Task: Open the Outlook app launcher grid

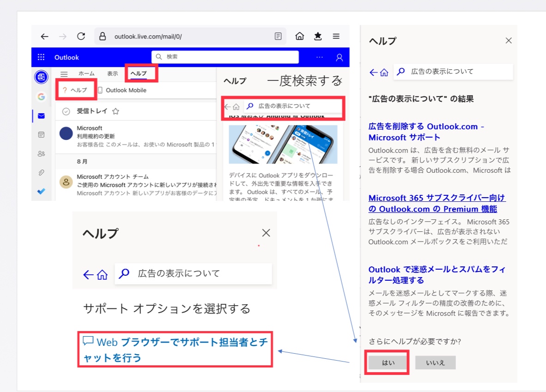Action: pos(41,57)
